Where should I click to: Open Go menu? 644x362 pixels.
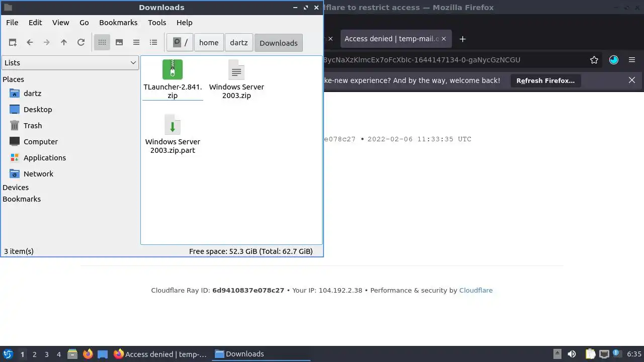coord(84,23)
